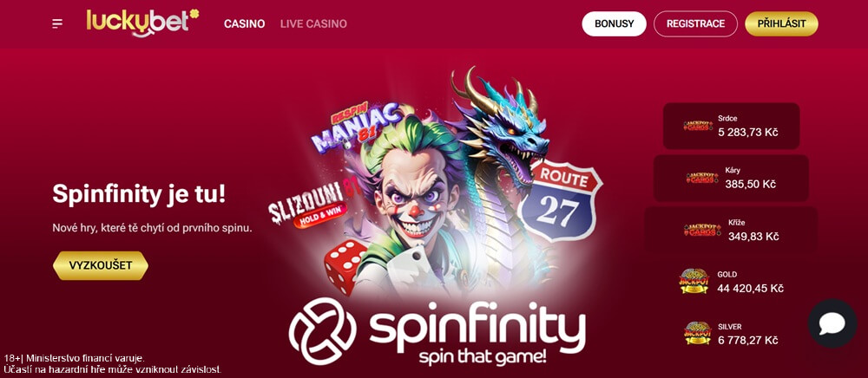Open the hamburger menu icon
The image size is (868, 378).
[x=57, y=23]
